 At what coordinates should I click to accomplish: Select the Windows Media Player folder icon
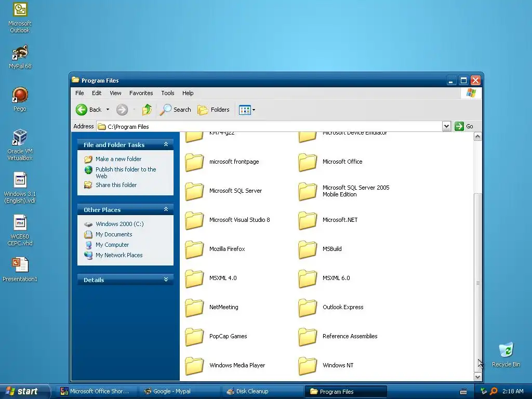click(x=194, y=365)
